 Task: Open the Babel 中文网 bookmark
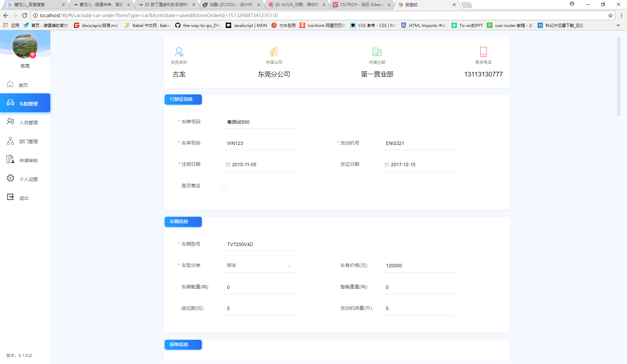tap(147, 25)
